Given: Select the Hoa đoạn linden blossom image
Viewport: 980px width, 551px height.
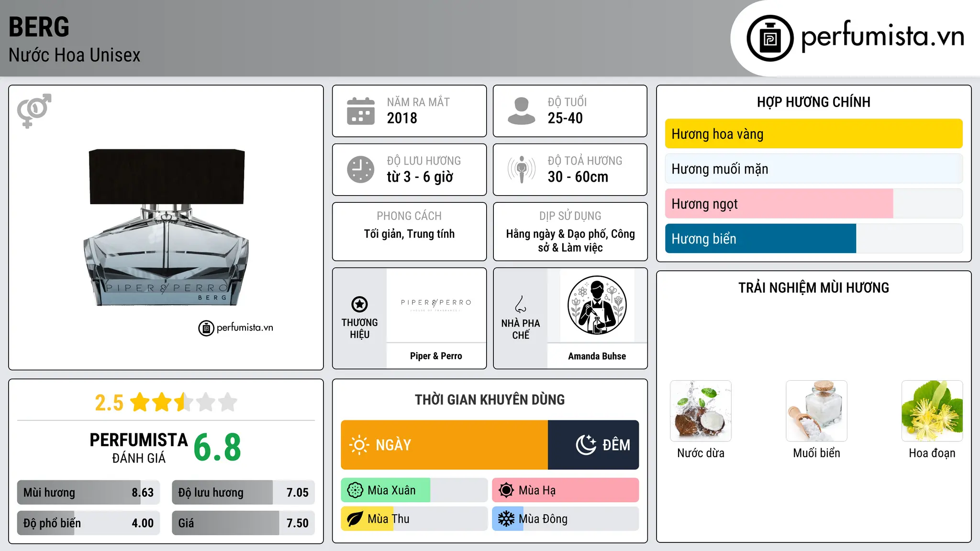Looking at the screenshot, I should coord(932,411).
